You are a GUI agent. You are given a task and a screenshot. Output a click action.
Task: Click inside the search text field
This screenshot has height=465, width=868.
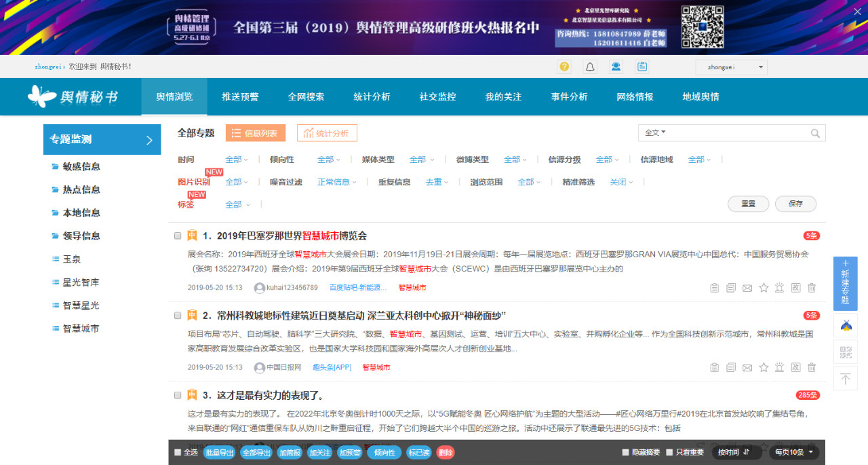click(x=738, y=133)
